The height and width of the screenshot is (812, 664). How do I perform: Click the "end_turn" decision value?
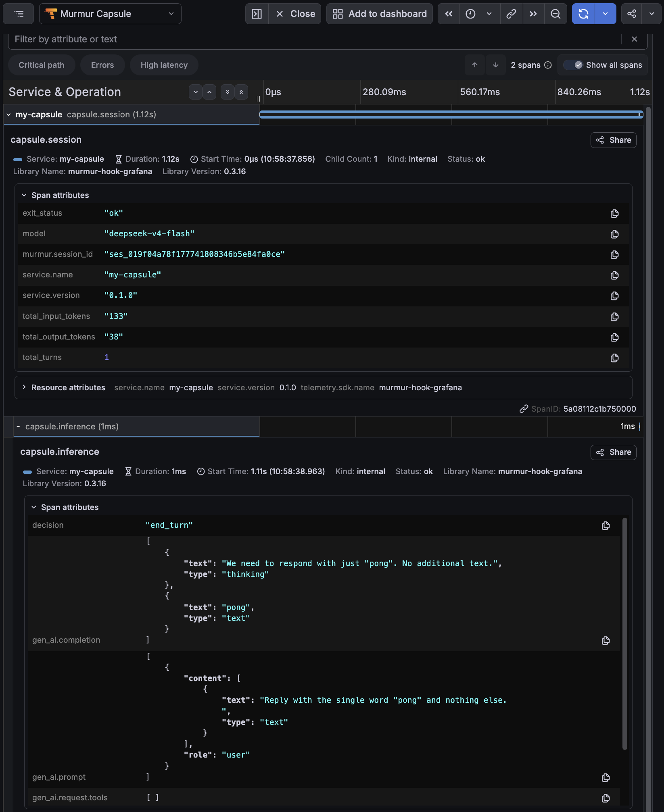169,525
